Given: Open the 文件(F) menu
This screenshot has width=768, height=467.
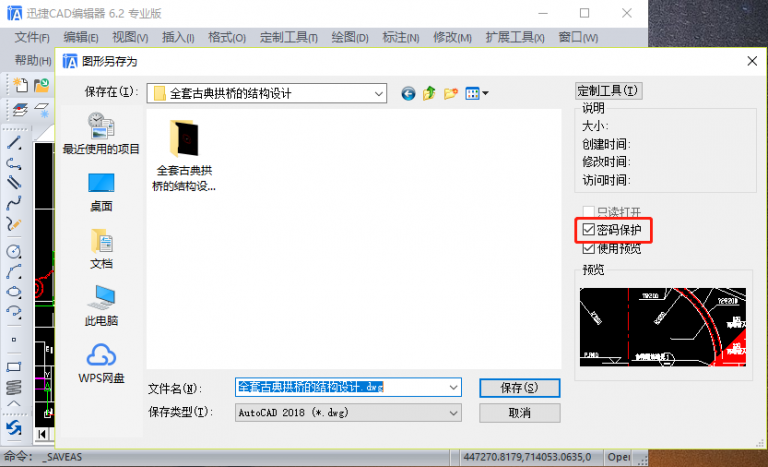Looking at the screenshot, I should [32, 37].
